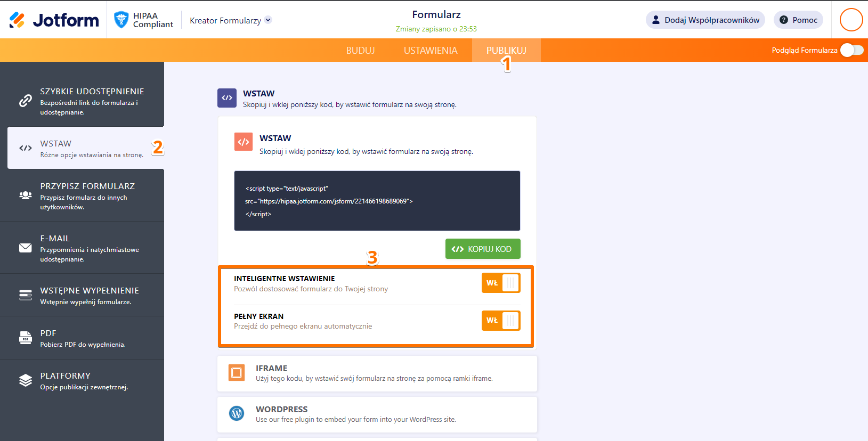Switch to the BUDUJ tab
The image size is (868, 441).
point(361,51)
